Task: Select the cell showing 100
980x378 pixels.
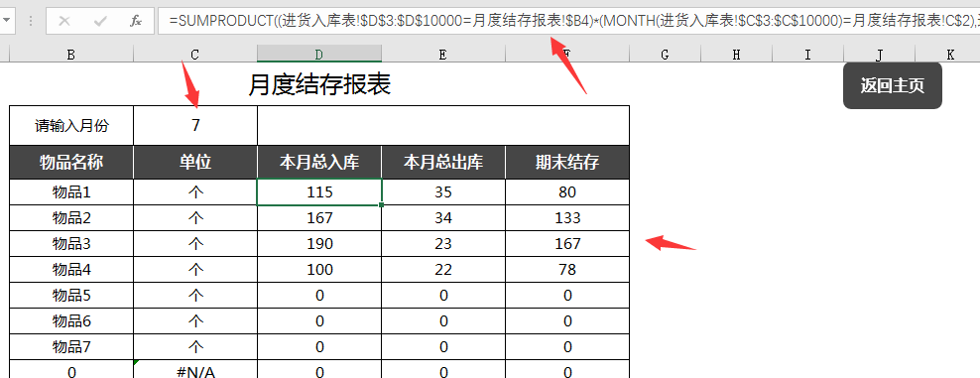Action: (x=319, y=269)
